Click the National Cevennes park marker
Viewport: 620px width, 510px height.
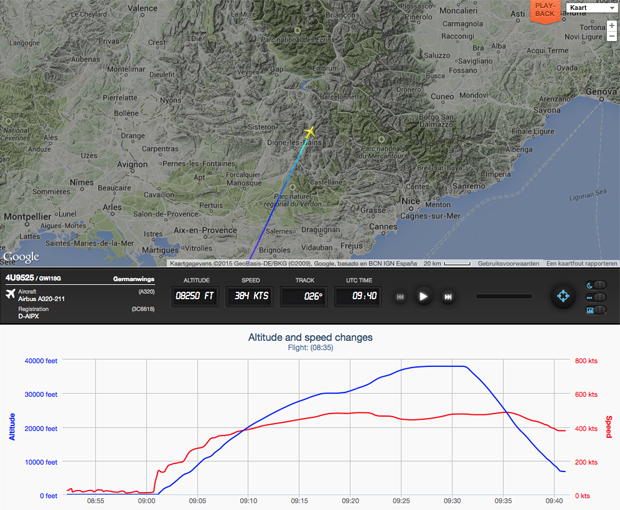pos(9,121)
